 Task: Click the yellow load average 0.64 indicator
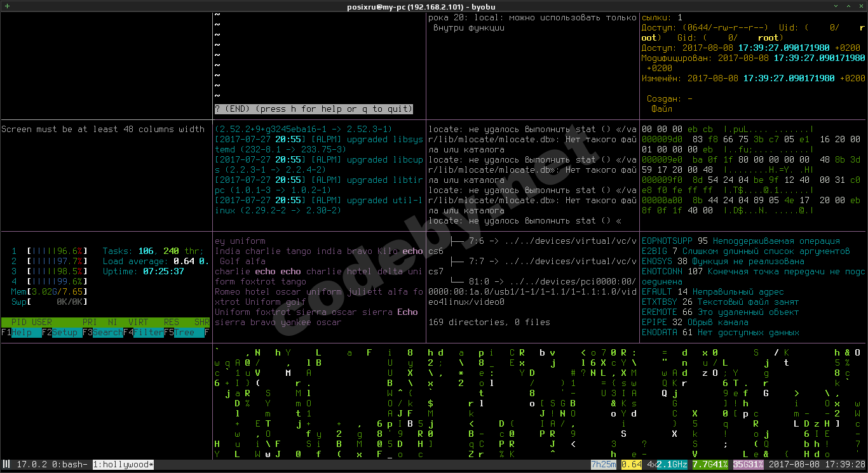630,465
